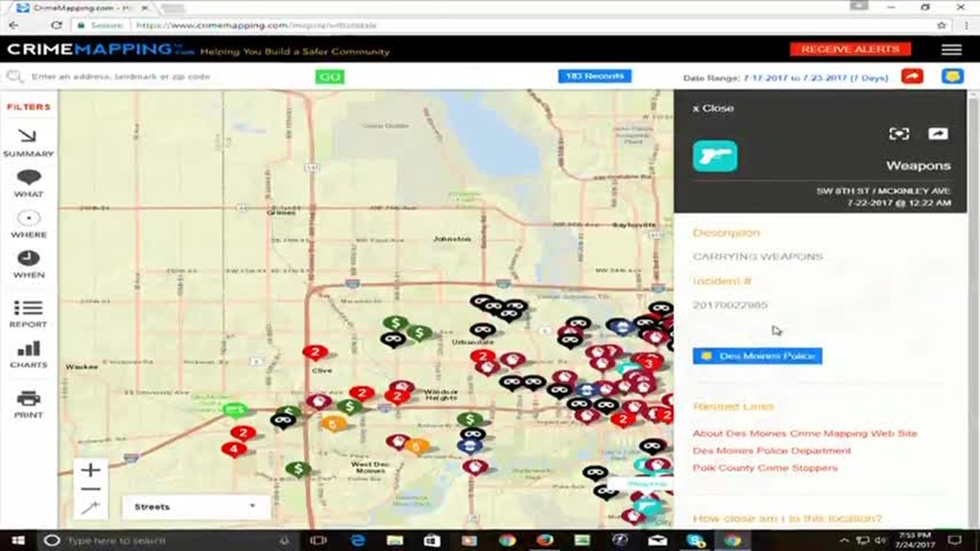The width and height of the screenshot is (980, 551).
Task: Show the Report list view
Action: coord(28,315)
